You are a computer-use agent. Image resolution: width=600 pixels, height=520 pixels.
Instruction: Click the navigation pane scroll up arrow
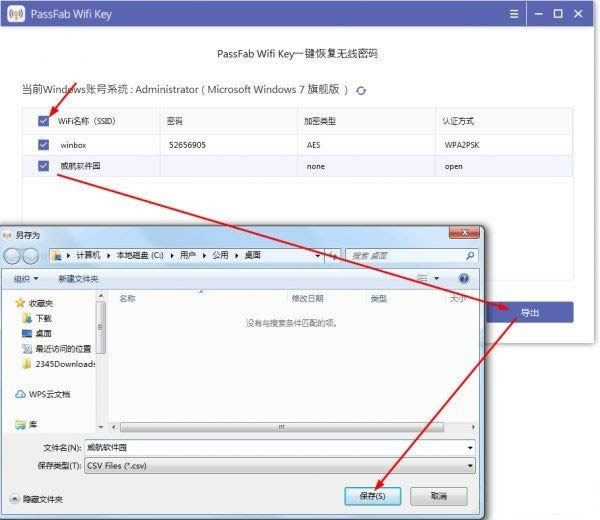[101, 295]
